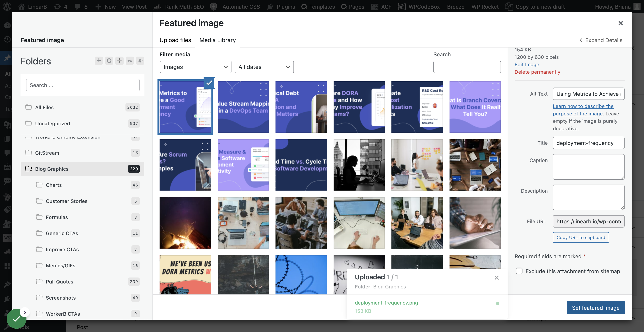This screenshot has height=332, width=644.
Task: Open the comments bubble showing 8
Action: click(x=81, y=6)
